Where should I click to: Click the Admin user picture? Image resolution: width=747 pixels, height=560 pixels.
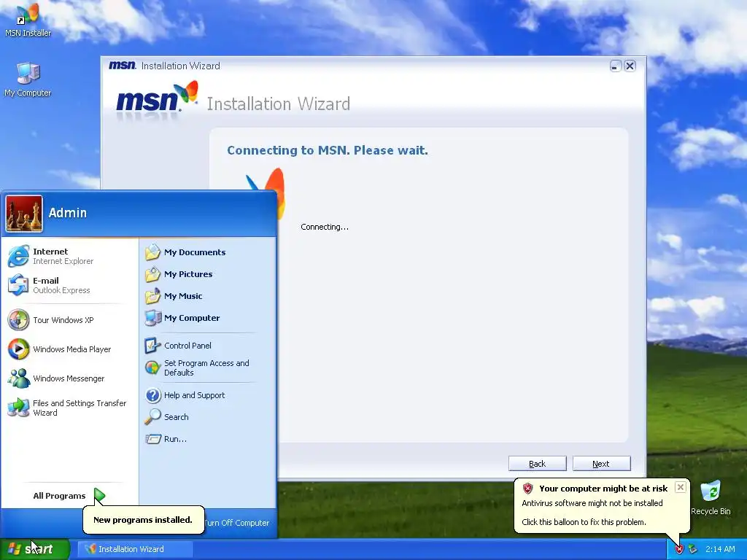[x=24, y=214]
